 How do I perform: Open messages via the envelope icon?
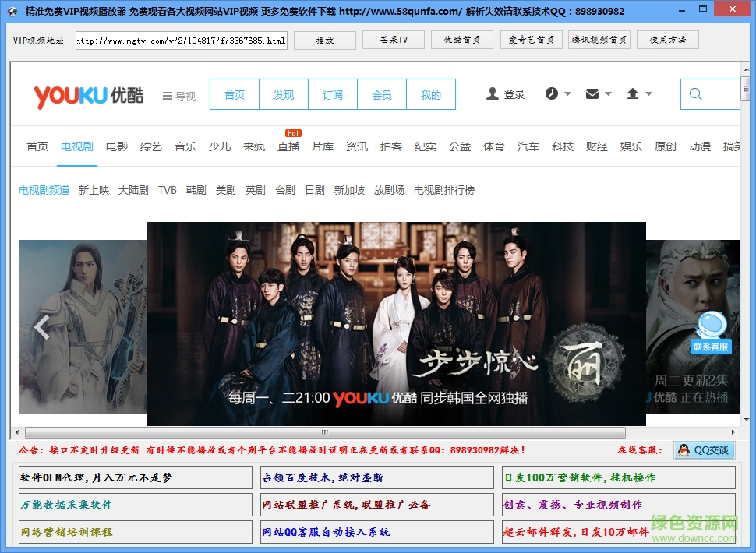pos(592,93)
